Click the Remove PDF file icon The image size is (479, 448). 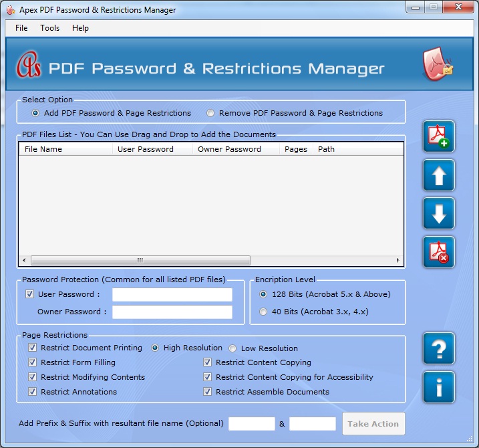[x=439, y=252]
